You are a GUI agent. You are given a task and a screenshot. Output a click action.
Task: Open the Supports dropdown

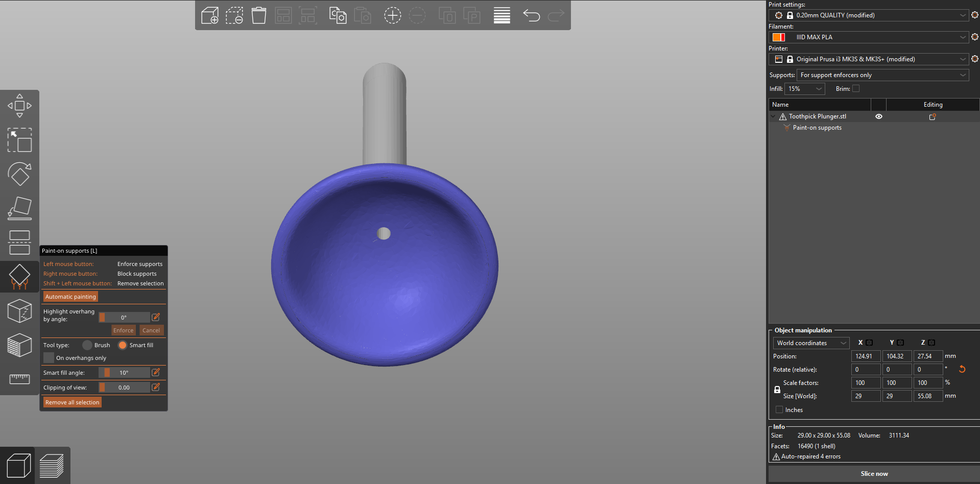click(x=882, y=75)
